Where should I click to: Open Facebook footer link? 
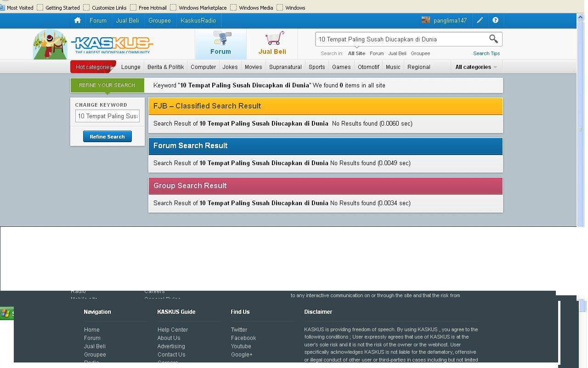[243, 338]
